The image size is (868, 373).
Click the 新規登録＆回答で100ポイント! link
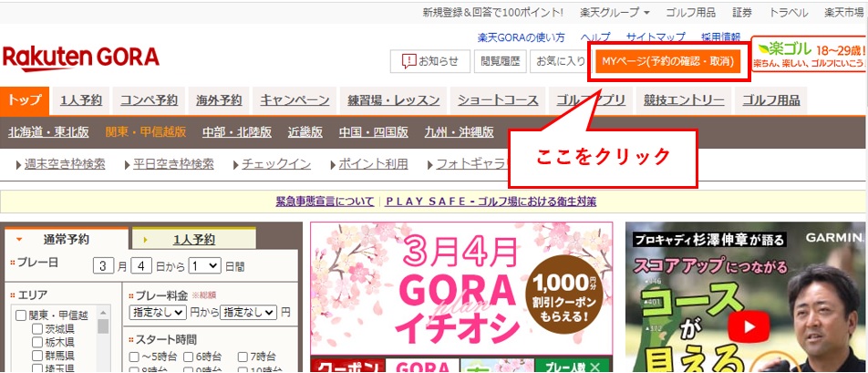(493, 12)
